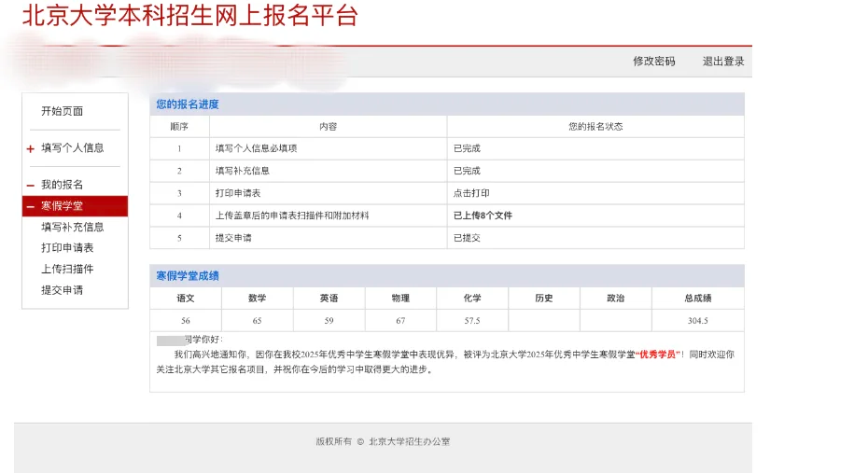
Task: Click 打印申请表 in progress row 3
Action: (x=238, y=193)
